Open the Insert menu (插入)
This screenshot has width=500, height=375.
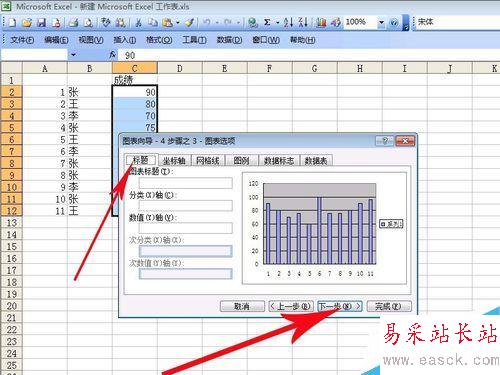pos(125,40)
